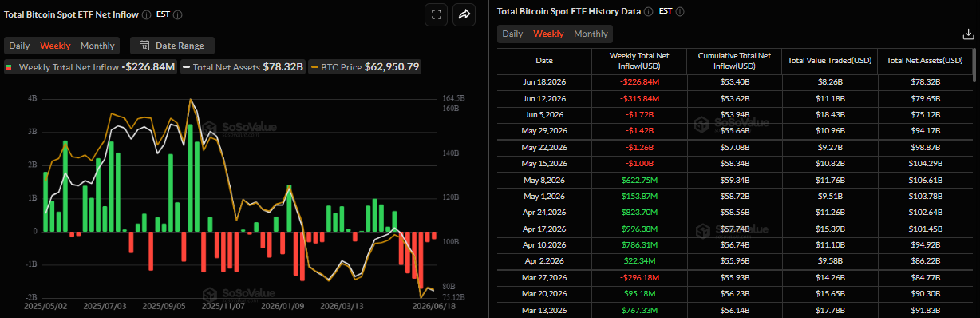Image resolution: width=980 pixels, height=318 pixels.
Task: Click the $153.87M inflow cell
Action: [638, 197]
